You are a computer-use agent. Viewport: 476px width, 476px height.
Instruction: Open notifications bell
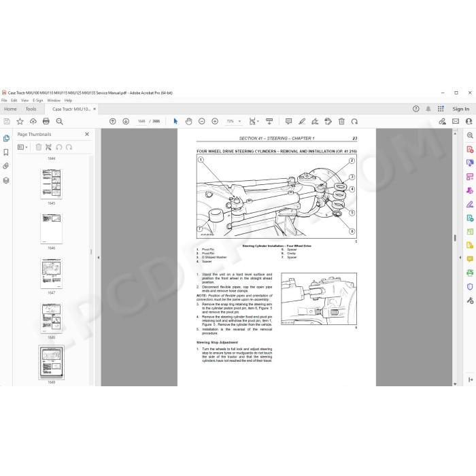pos(428,109)
